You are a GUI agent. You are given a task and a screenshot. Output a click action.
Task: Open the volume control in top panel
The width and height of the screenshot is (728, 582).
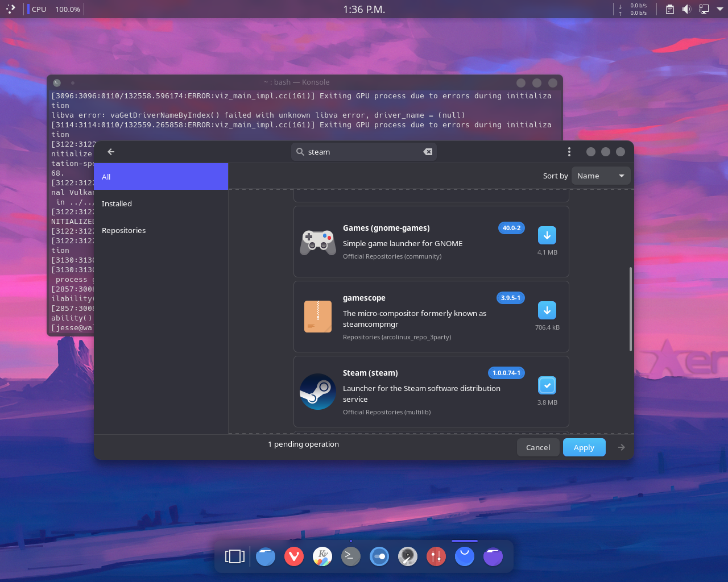click(x=687, y=9)
